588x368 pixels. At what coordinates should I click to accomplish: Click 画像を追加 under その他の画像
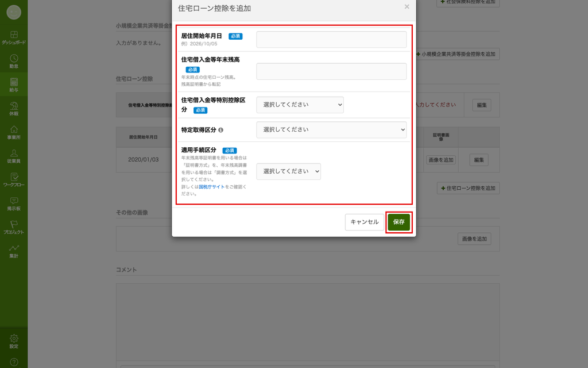coord(474,239)
